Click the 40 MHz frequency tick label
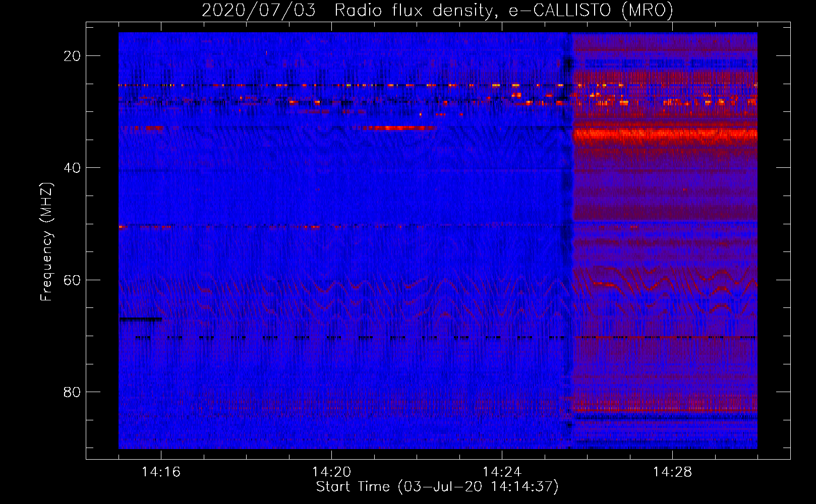The height and width of the screenshot is (504, 816). click(x=72, y=168)
